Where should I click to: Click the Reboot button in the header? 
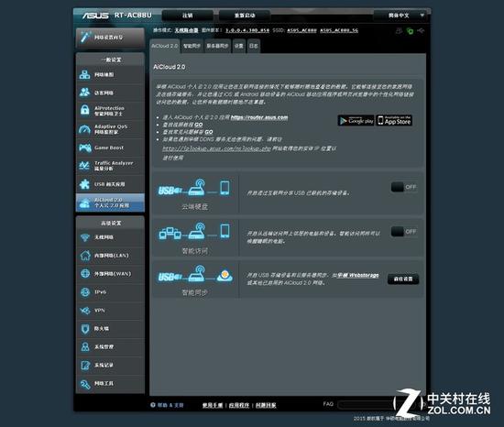(x=245, y=16)
